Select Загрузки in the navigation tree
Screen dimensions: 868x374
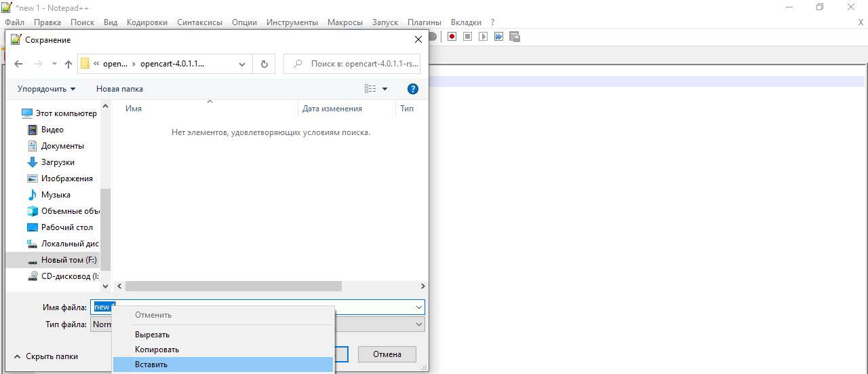click(x=58, y=162)
